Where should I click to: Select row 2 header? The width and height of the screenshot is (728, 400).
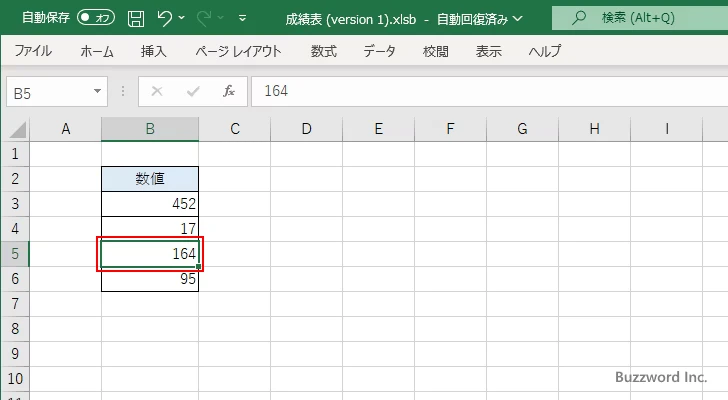tap(15, 179)
